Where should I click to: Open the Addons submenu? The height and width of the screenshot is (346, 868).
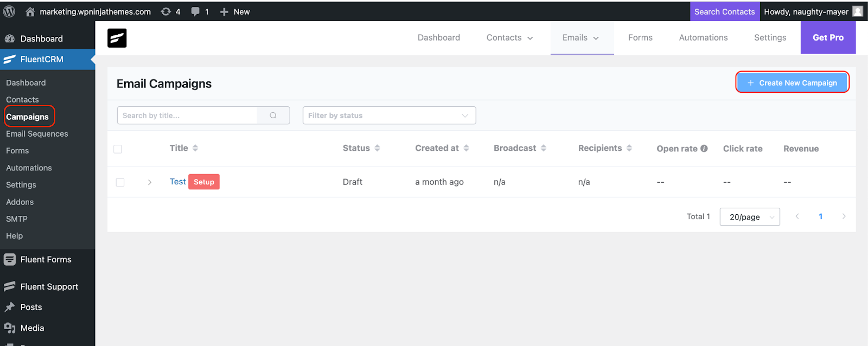click(20, 202)
